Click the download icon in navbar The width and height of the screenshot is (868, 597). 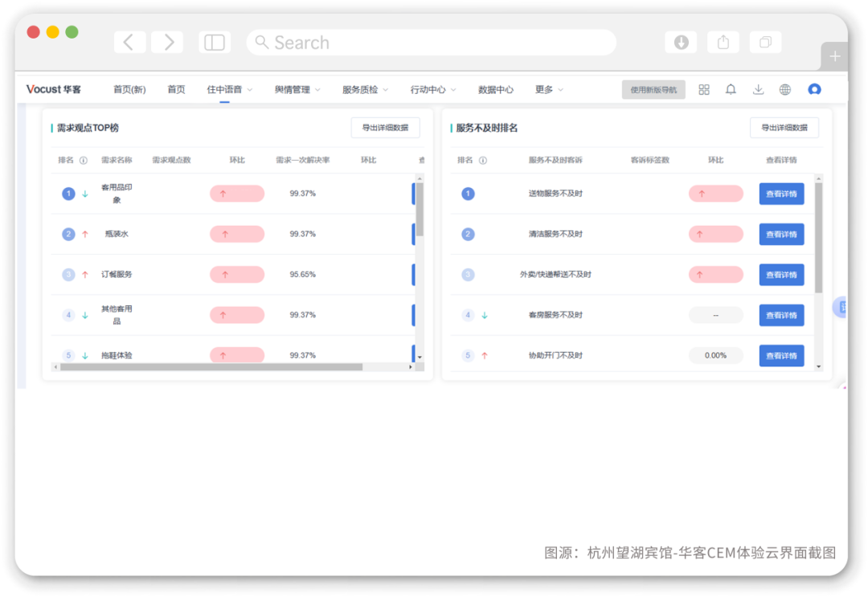click(758, 90)
